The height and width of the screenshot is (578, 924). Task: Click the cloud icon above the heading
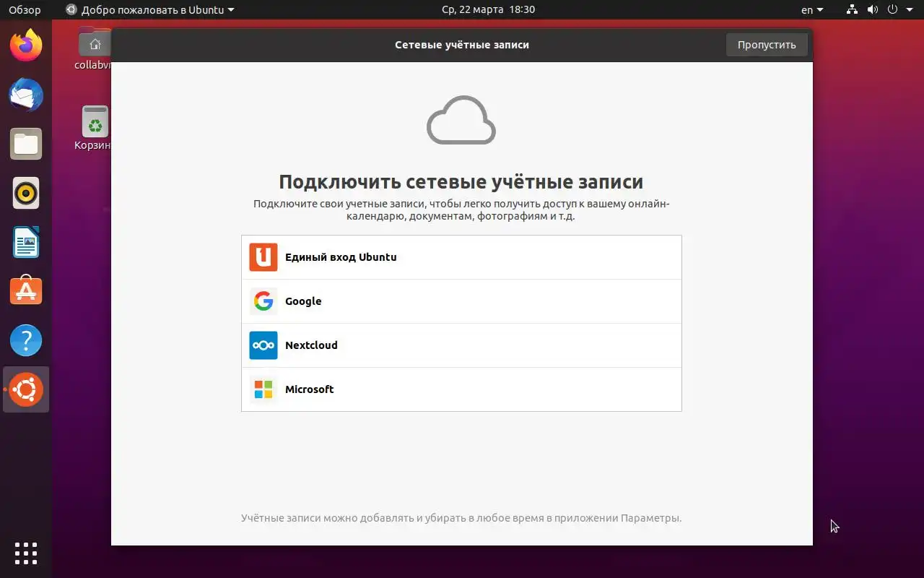(461, 120)
